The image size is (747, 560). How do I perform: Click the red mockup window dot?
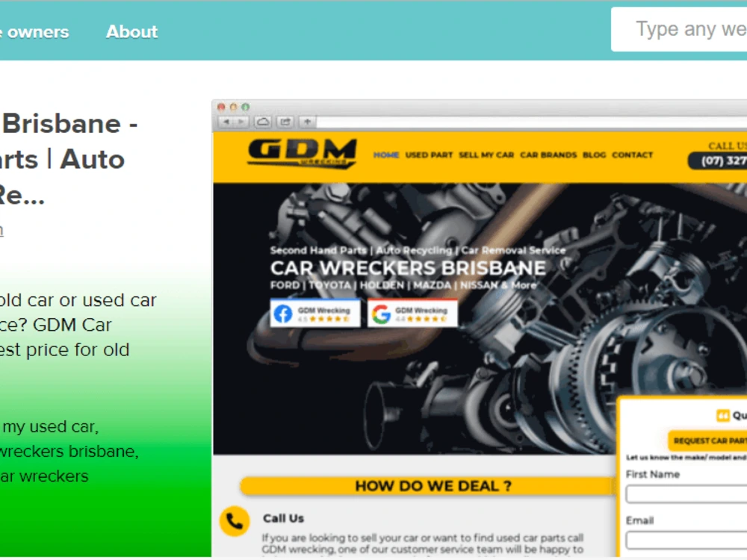tap(221, 107)
